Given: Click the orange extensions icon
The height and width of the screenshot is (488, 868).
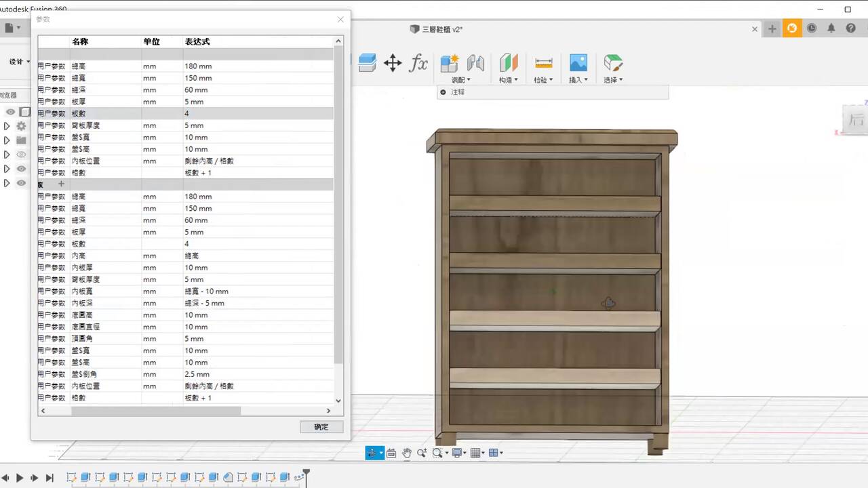Looking at the screenshot, I should point(792,28).
